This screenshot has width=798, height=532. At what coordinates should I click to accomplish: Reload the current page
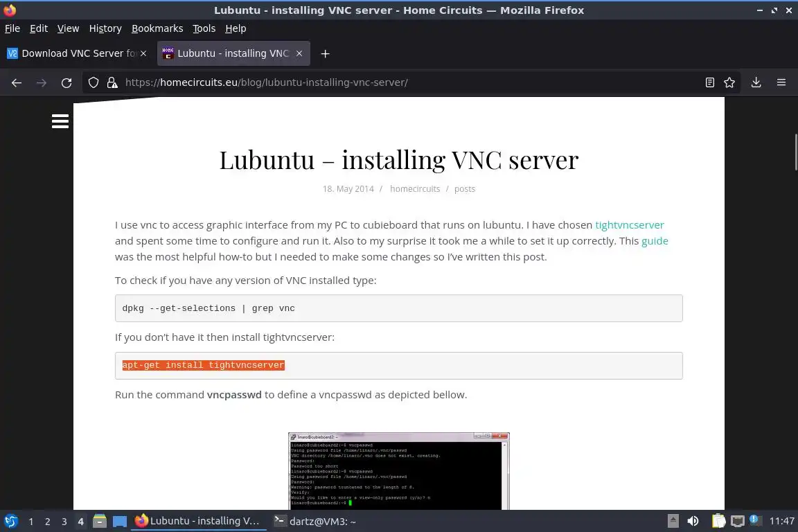pyautogui.click(x=66, y=82)
